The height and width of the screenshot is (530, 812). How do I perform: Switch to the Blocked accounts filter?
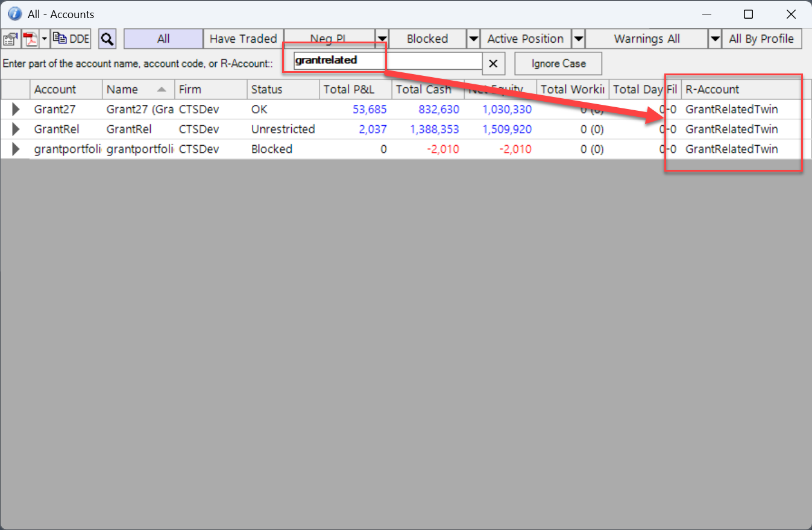tap(427, 39)
